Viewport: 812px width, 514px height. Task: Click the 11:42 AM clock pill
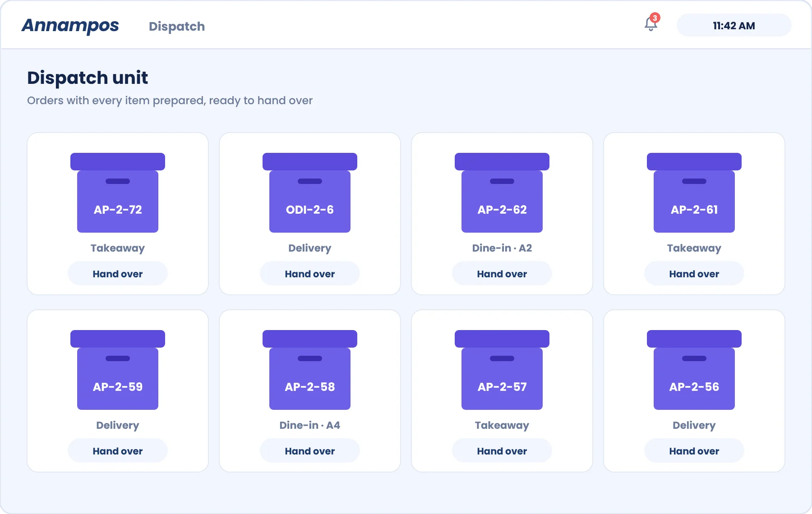pyautogui.click(x=734, y=25)
